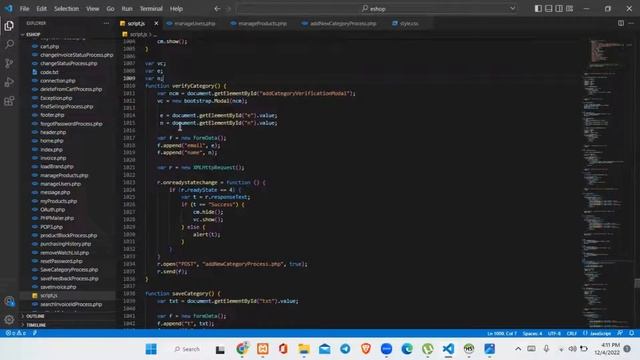
Task: Open the Explorer view in activity bar
Action: [x=9, y=26]
